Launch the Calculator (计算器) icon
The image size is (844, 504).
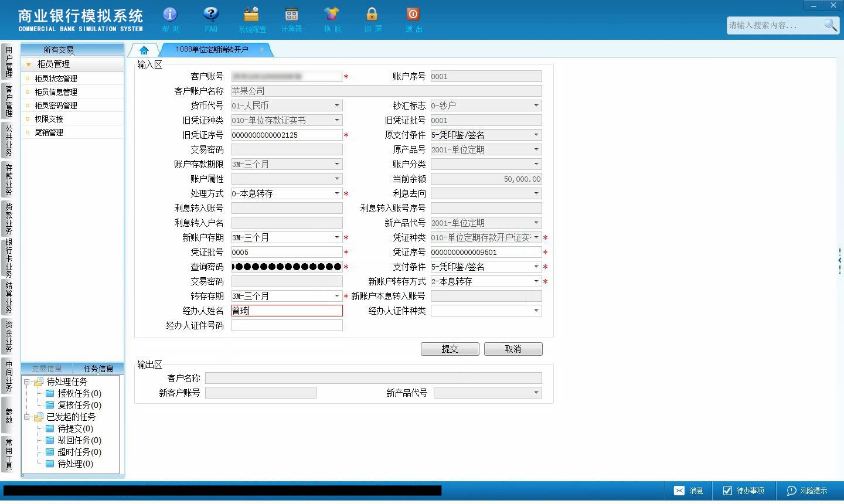pyautogui.click(x=291, y=19)
